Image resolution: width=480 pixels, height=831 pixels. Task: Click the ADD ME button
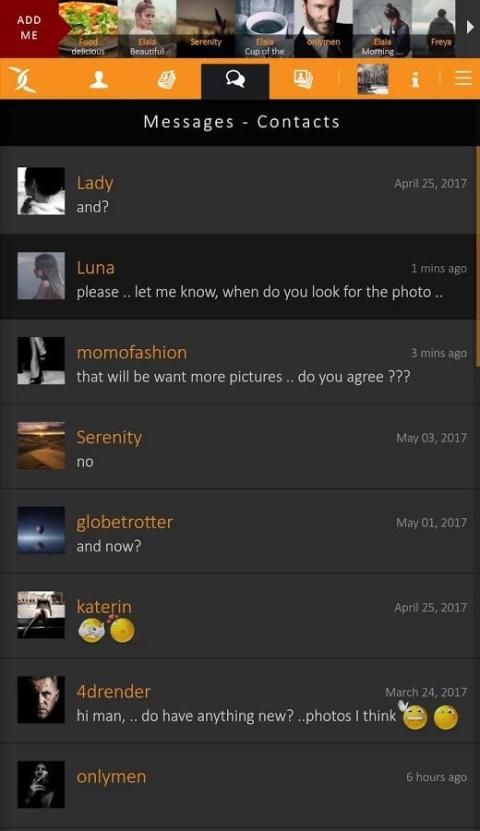click(x=29, y=28)
